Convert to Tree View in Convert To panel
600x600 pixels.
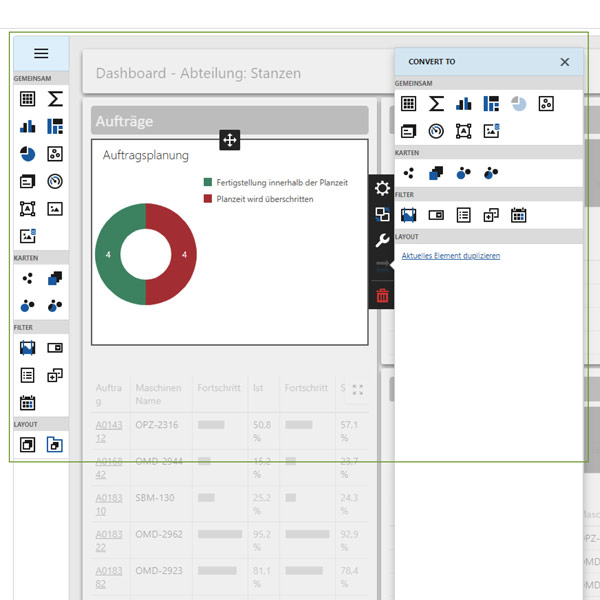(491, 215)
